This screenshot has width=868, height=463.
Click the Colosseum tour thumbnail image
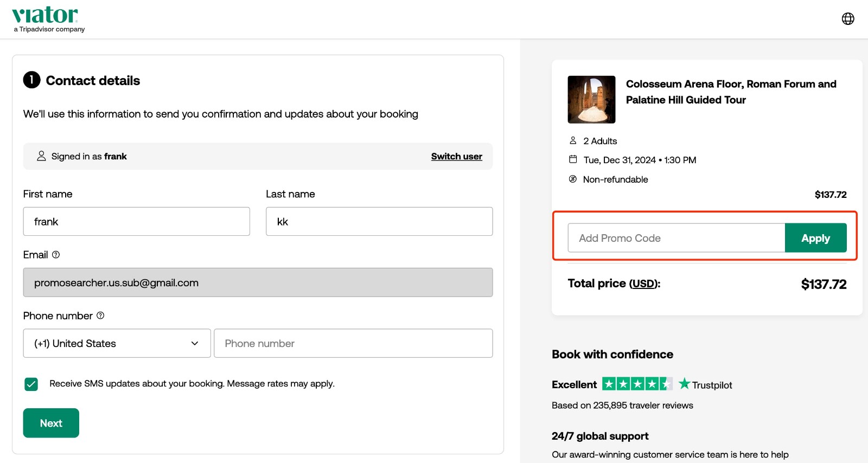pyautogui.click(x=591, y=99)
